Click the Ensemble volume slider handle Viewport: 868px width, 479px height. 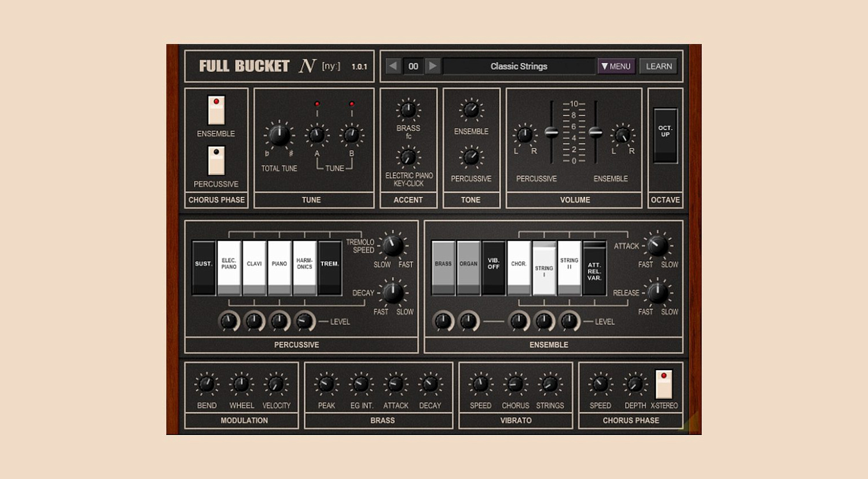[x=596, y=132]
